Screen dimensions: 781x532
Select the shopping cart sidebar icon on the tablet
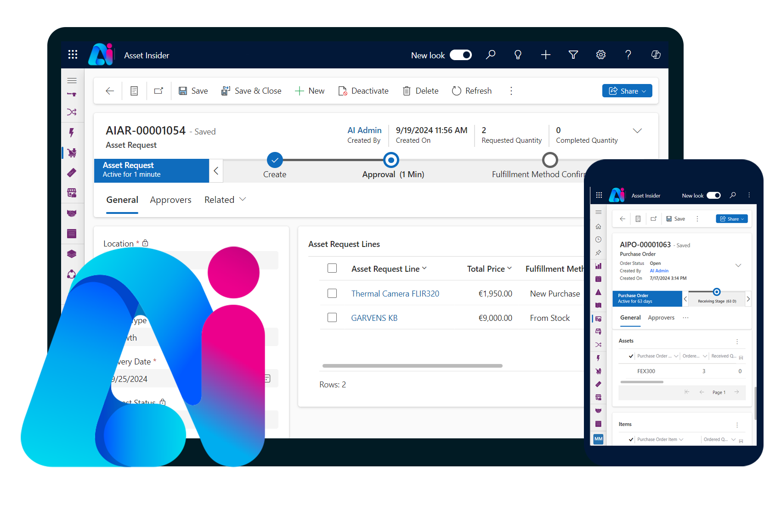(72, 152)
